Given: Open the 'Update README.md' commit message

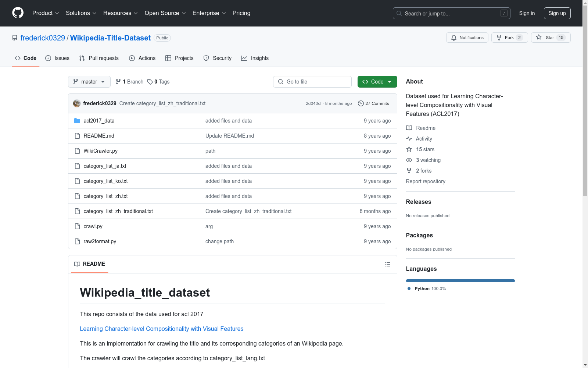Looking at the screenshot, I should click(230, 136).
